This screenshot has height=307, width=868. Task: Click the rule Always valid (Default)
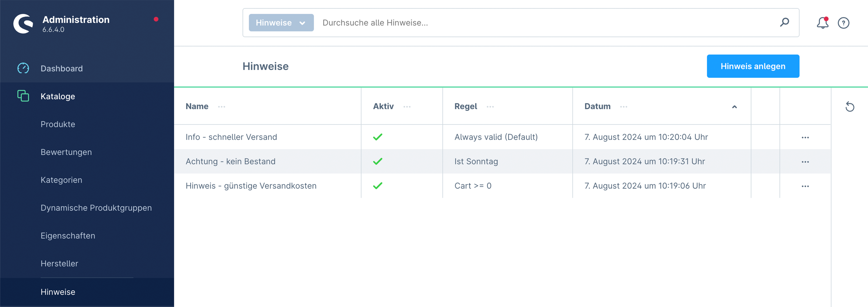point(496,137)
